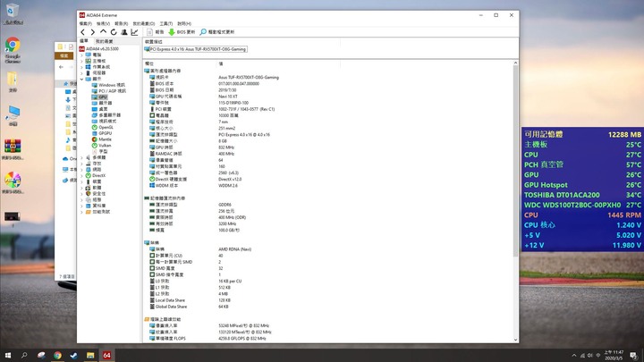Click the GPU Hotspot row in sensor panel
Image resolution: width=644 pixels, height=362 pixels.
pos(582,185)
